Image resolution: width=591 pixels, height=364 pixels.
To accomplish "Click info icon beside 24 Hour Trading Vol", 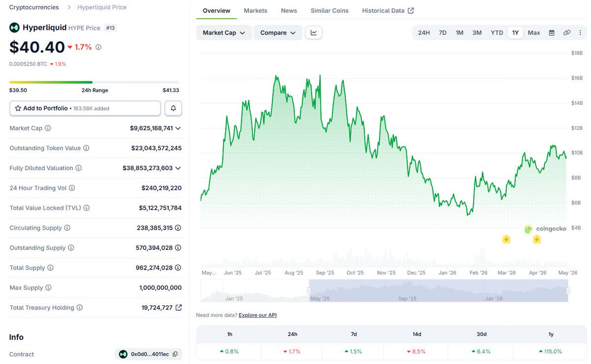I will (72, 188).
